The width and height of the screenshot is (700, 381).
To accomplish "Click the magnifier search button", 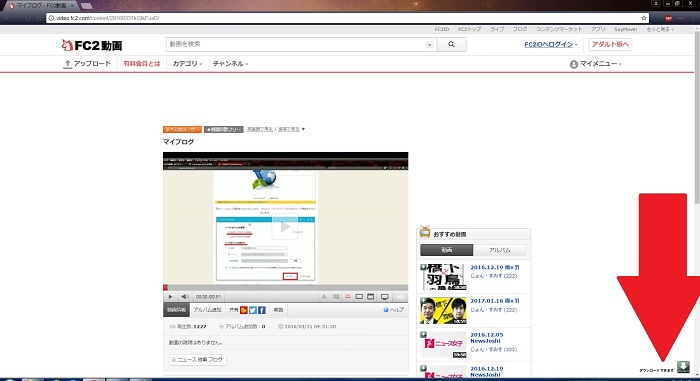I will point(451,44).
